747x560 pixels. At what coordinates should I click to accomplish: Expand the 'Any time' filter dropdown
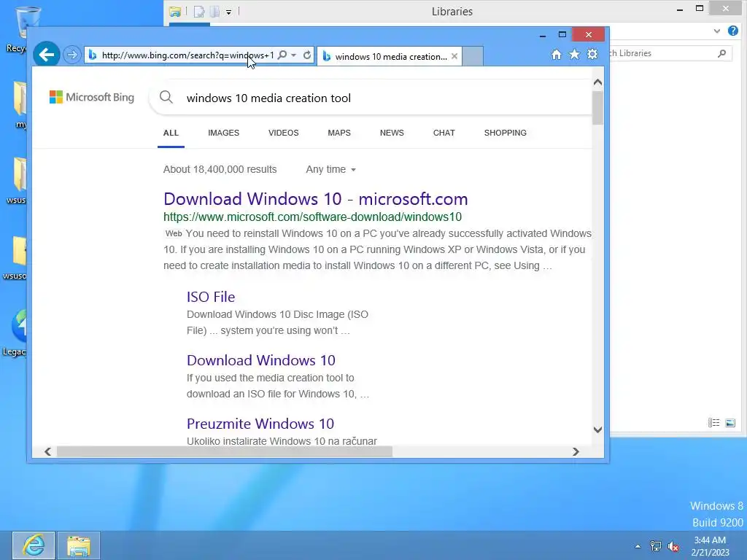(331, 169)
